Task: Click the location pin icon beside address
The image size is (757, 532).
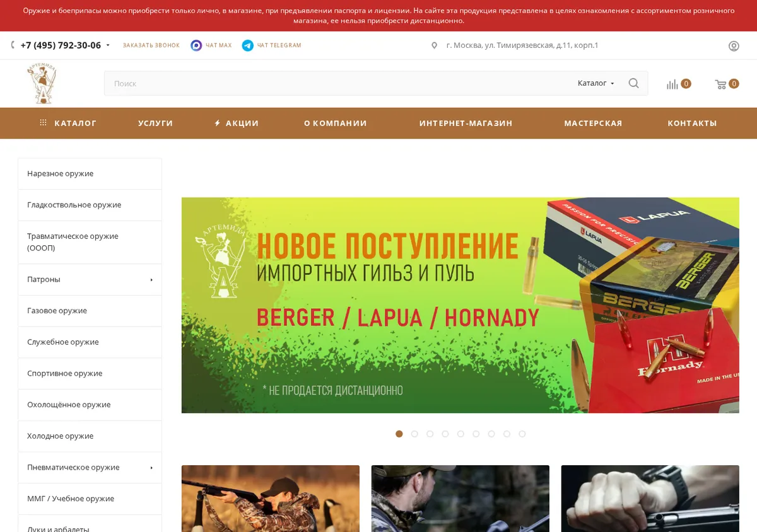Action: click(x=434, y=45)
